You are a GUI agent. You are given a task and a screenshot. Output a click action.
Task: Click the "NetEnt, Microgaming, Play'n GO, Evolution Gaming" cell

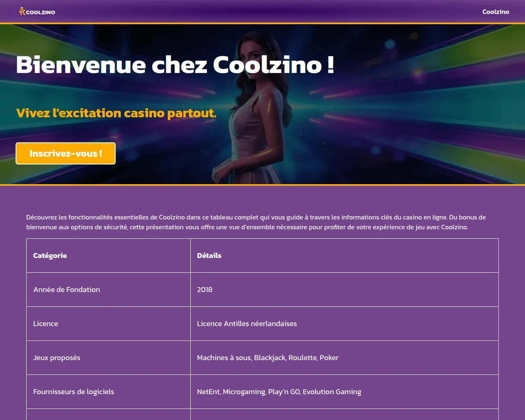(345, 392)
